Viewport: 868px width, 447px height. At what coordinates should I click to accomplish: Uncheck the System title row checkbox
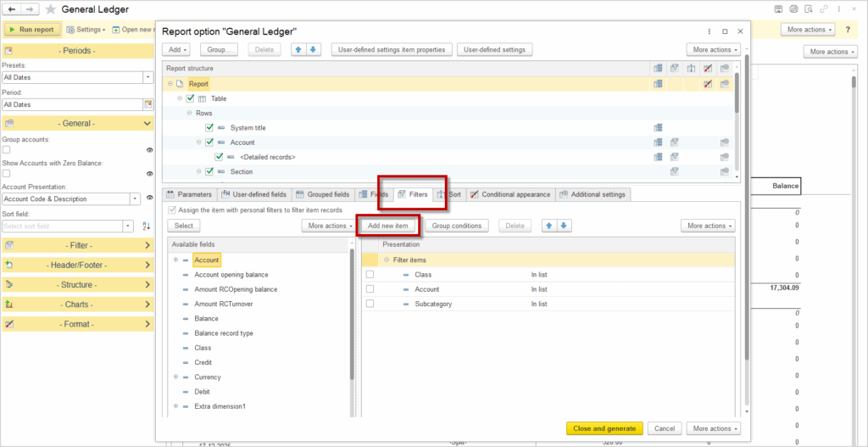click(209, 128)
